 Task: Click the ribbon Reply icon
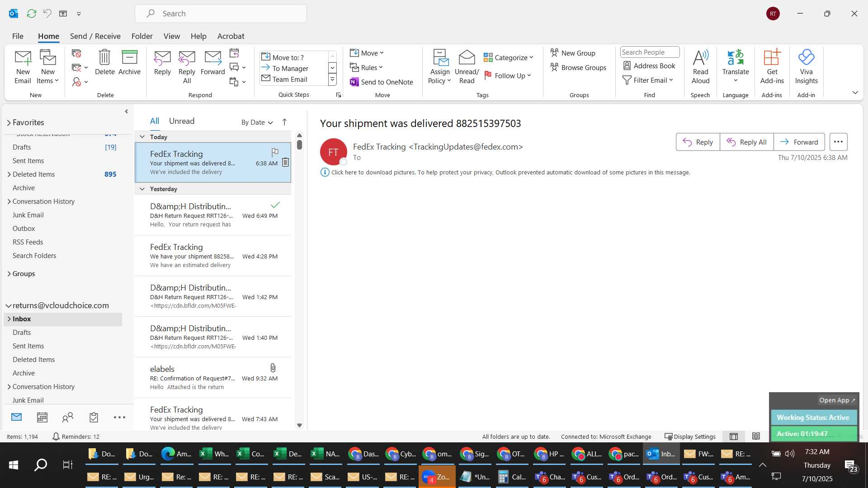coord(162,62)
